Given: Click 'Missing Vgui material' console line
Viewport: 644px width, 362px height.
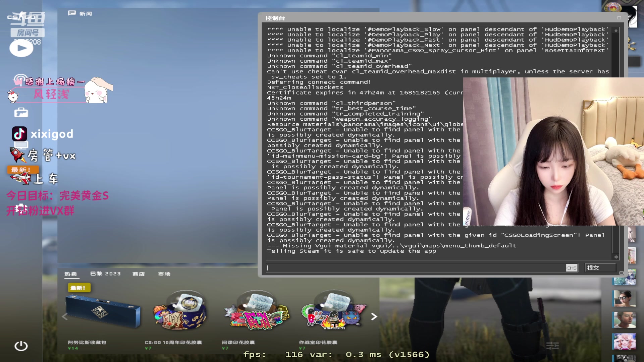Looking at the screenshot, I should [391, 246].
